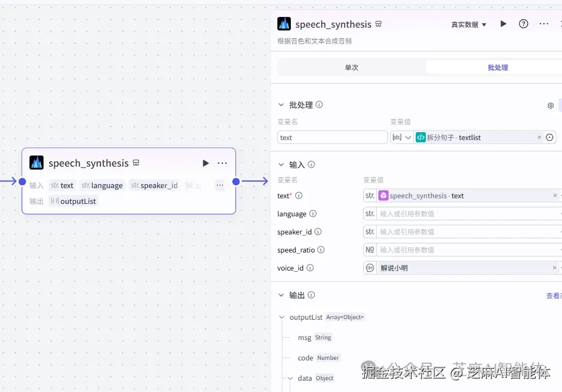Click the 查看 link above the output list
562x392 pixels.
(x=554, y=294)
